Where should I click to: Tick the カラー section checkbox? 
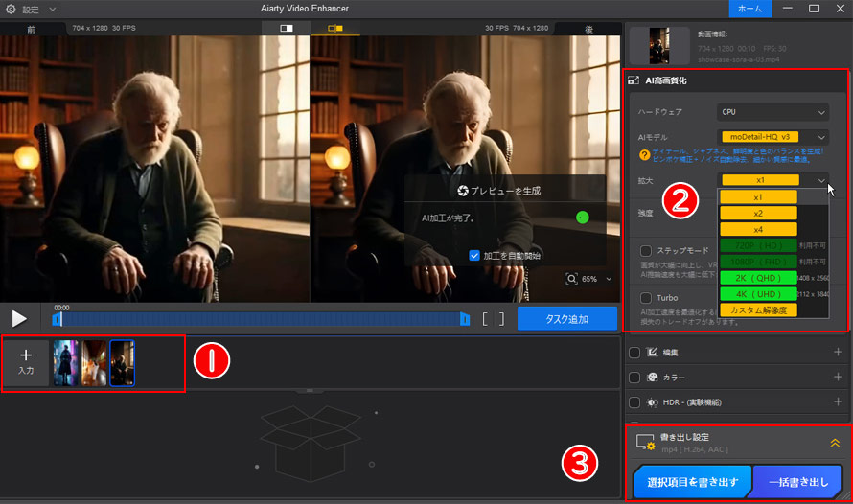click(x=634, y=378)
